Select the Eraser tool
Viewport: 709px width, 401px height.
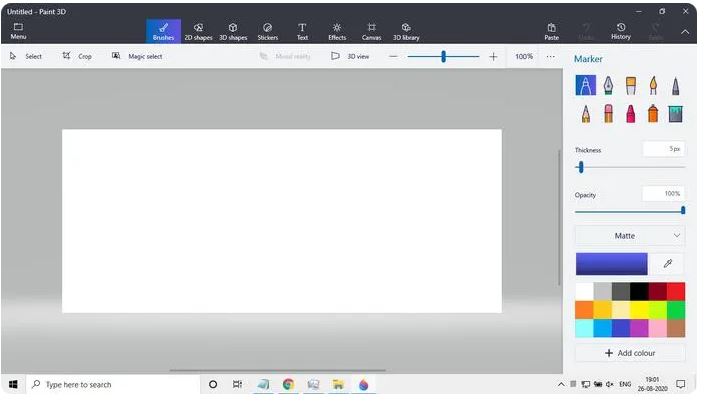(x=608, y=114)
